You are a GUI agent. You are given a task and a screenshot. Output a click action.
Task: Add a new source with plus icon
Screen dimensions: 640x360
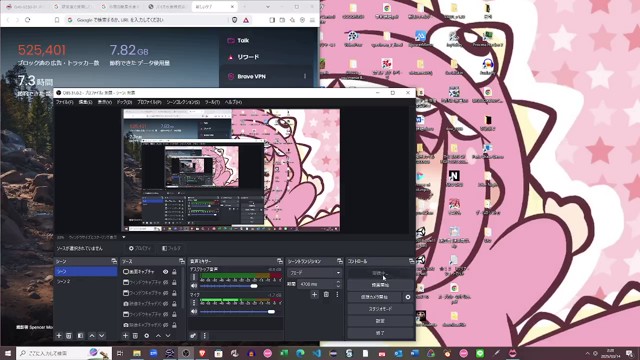point(125,336)
